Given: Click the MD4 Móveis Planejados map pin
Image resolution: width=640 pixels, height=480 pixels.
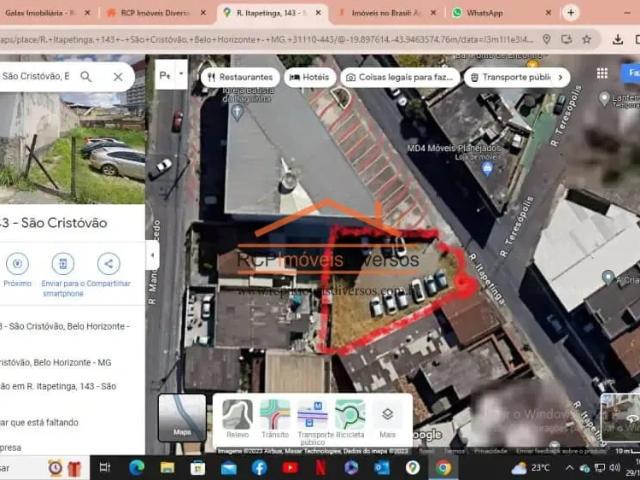Looking at the screenshot, I should (487, 168).
